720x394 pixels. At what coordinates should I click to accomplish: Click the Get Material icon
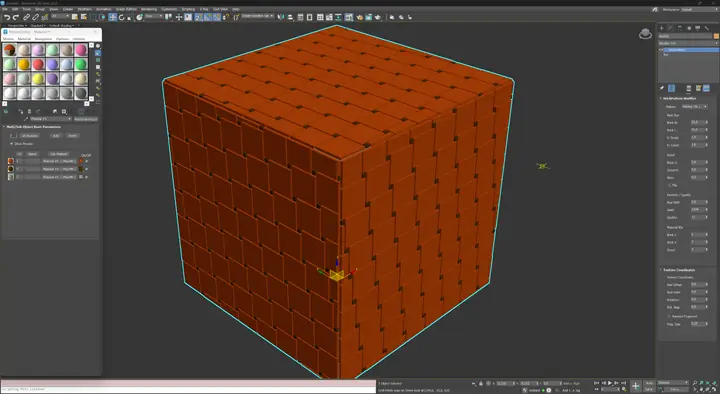click(x=6, y=111)
